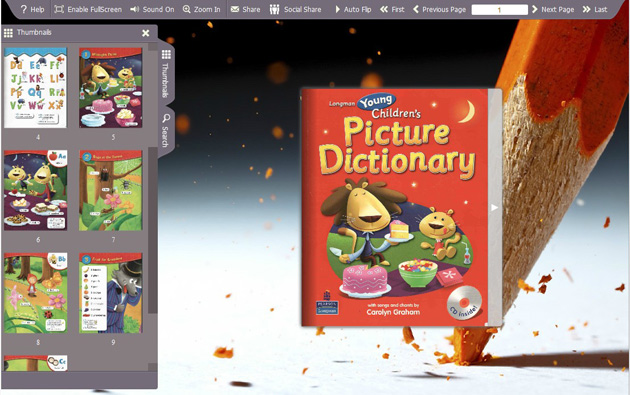
Task: Start Auto Flip playback
Action: (353, 9)
